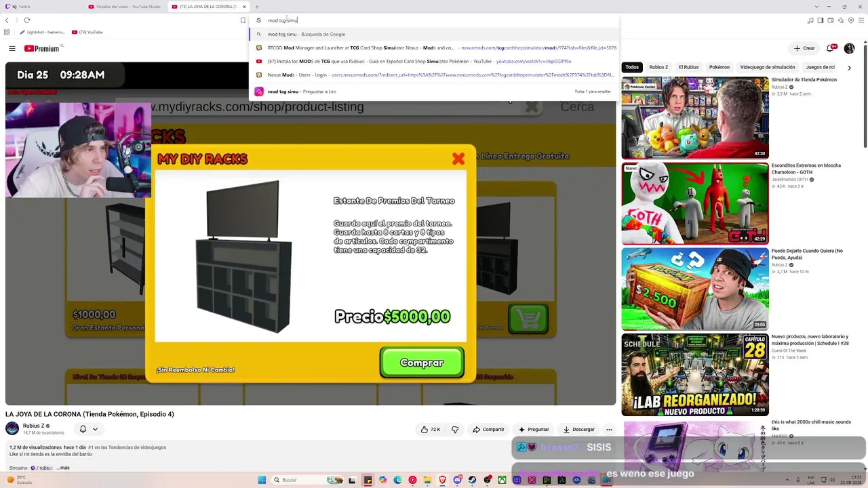This screenshot has width=868, height=488.
Task: Click the address bar text field
Action: [434, 20]
